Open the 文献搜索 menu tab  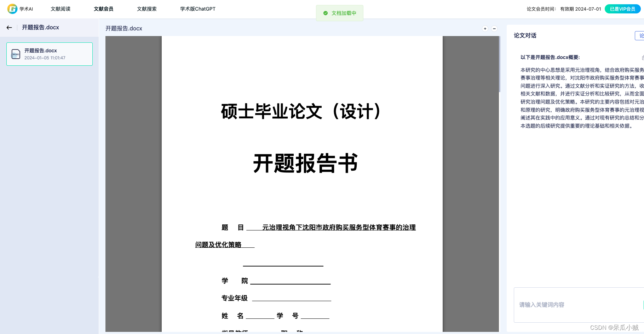click(x=147, y=9)
